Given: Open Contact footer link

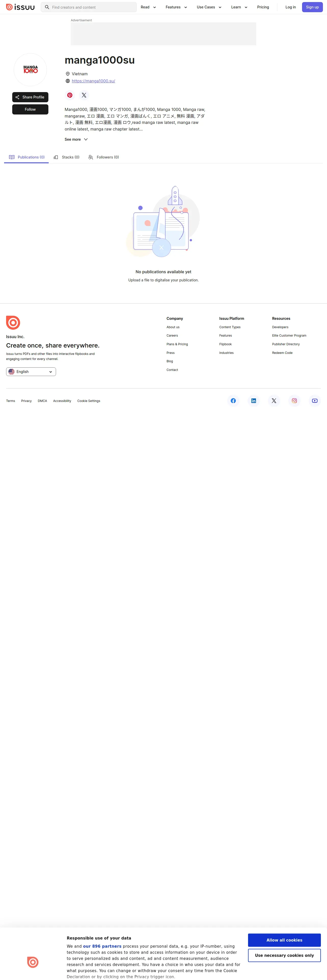Looking at the screenshot, I should click(x=172, y=370).
